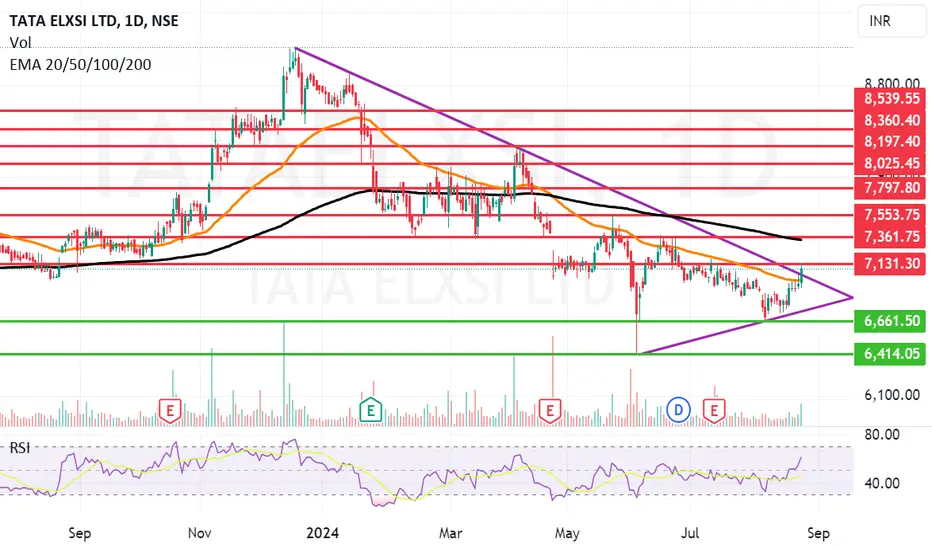Click the 7,361.75 price label
This screenshot has width=932, height=550.
890,237
